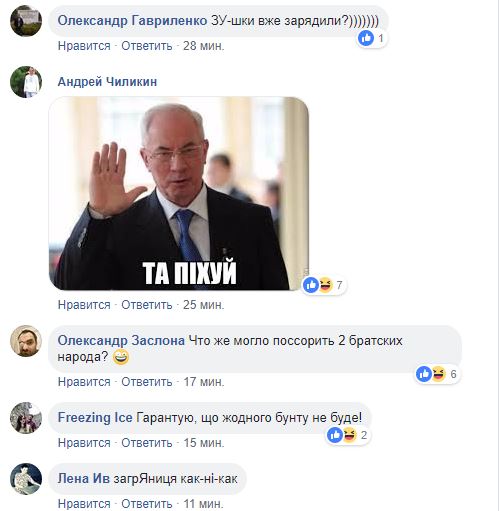Click the Freezing Ice name link
Screen dimensions: 499x511
[x=95, y=418]
